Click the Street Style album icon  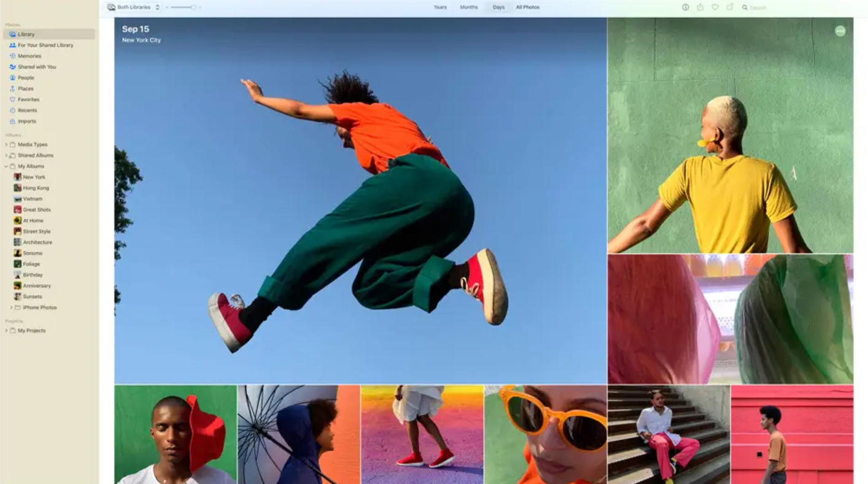[18, 231]
